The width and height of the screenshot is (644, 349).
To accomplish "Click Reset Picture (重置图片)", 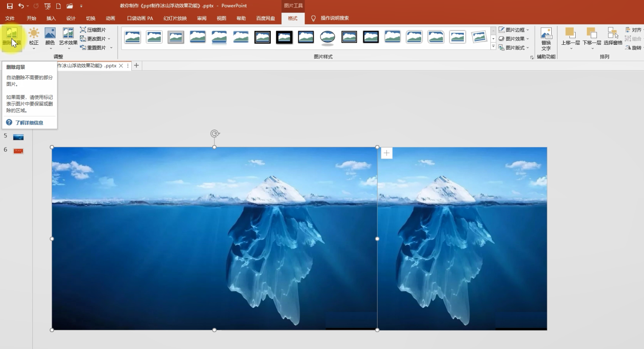I will (96, 47).
